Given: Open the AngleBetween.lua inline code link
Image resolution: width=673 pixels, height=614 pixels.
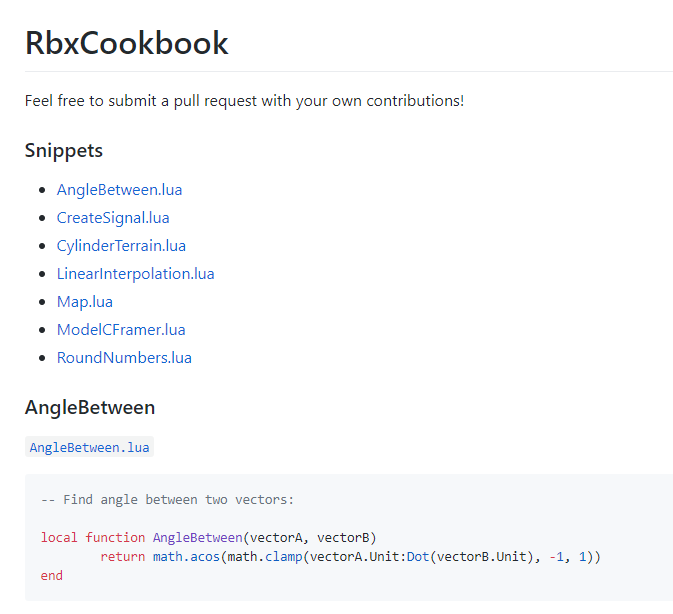Looking at the screenshot, I should click(x=89, y=447).
